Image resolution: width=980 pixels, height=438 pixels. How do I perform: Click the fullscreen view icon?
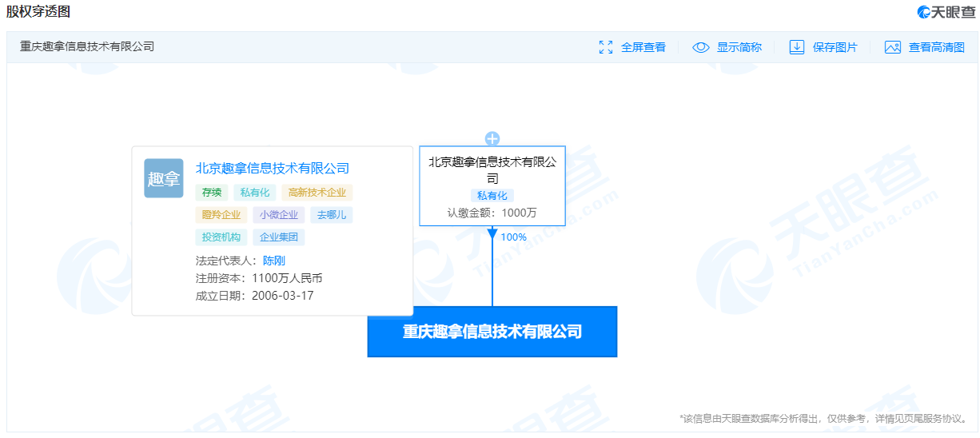[606, 47]
